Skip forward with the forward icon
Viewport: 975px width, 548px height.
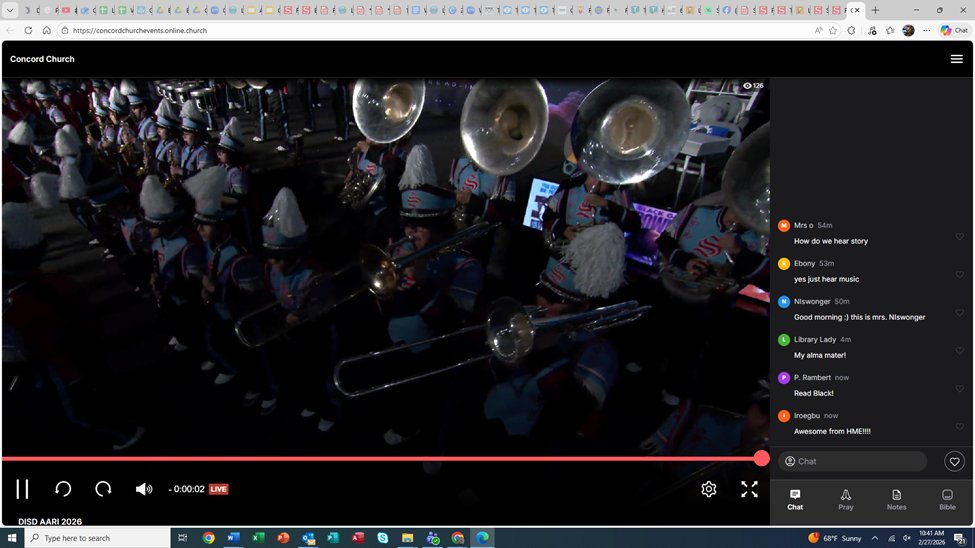click(103, 489)
